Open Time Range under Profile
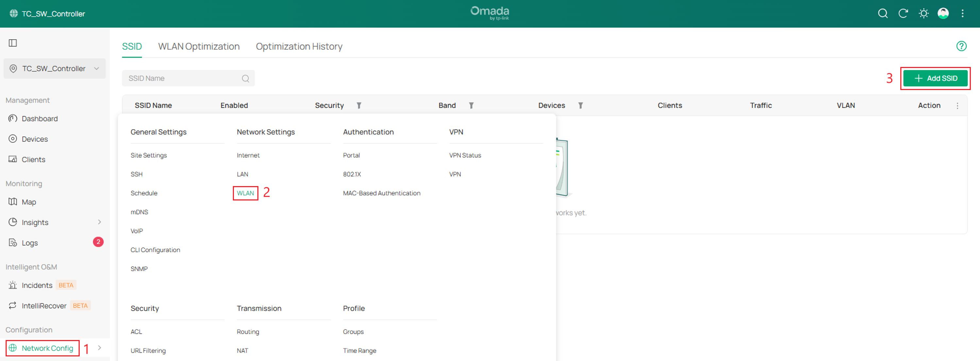 pyautogui.click(x=360, y=351)
